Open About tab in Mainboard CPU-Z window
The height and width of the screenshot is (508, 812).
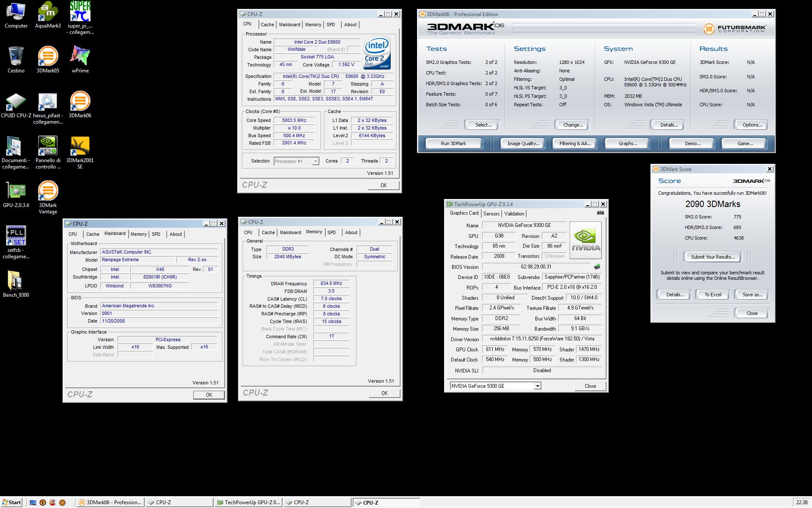[176, 234]
